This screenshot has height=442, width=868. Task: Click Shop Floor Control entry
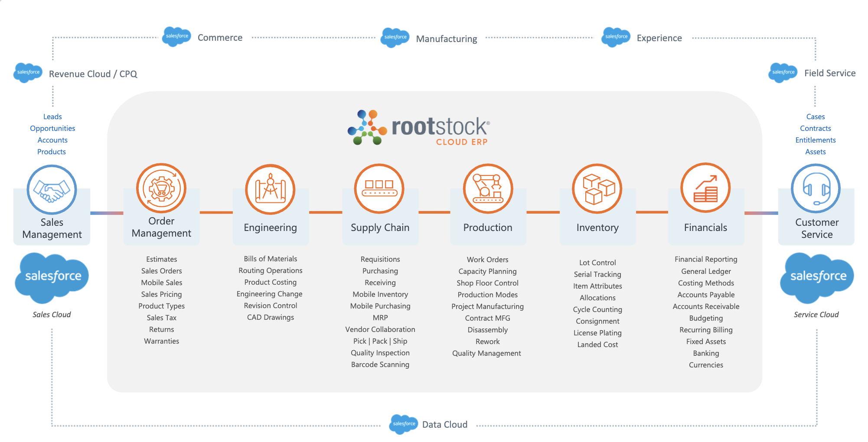487,283
